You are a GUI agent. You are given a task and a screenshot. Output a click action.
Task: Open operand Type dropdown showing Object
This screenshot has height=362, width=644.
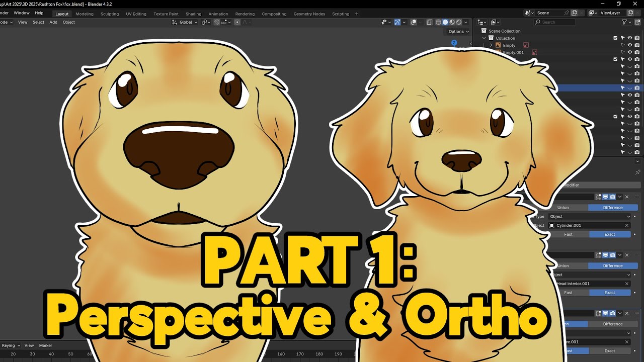tap(589, 217)
